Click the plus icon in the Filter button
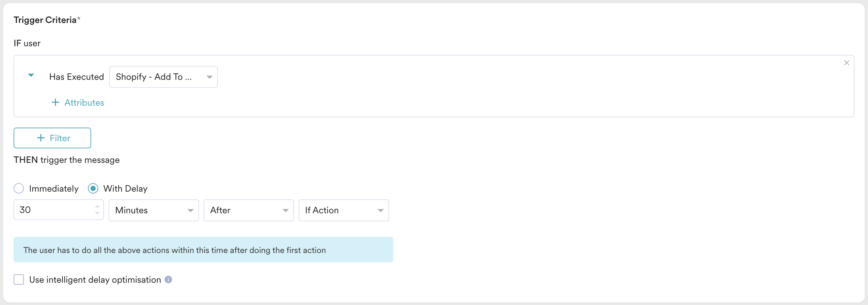 pos(41,138)
